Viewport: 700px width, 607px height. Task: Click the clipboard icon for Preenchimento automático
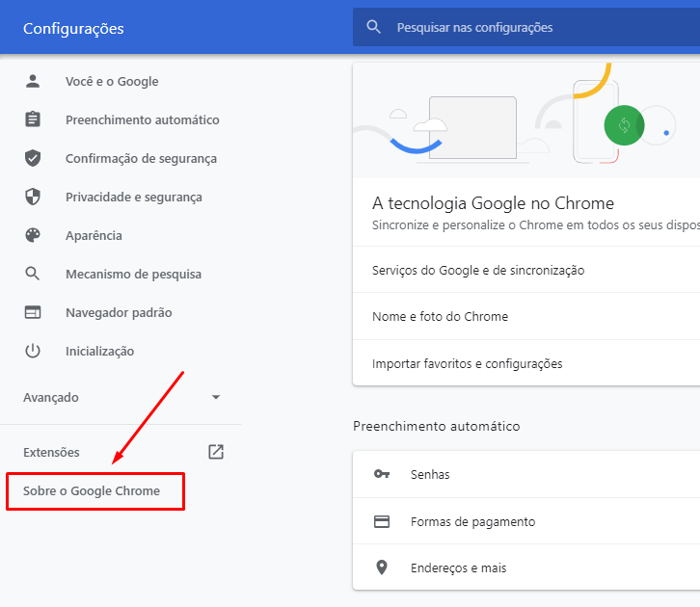click(x=33, y=120)
